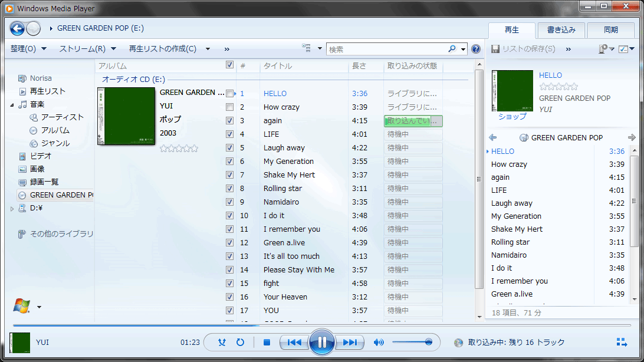Uncheck the box for LIFE
The width and height of the screenshot is (644, 362).
point(229,134)
